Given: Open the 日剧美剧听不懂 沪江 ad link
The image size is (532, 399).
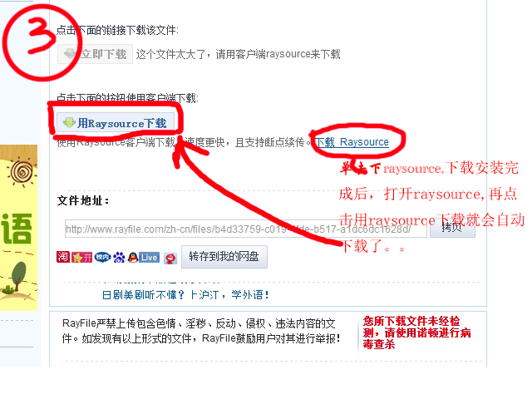Looking at the screenshot, I should click(x=185, y=294).
